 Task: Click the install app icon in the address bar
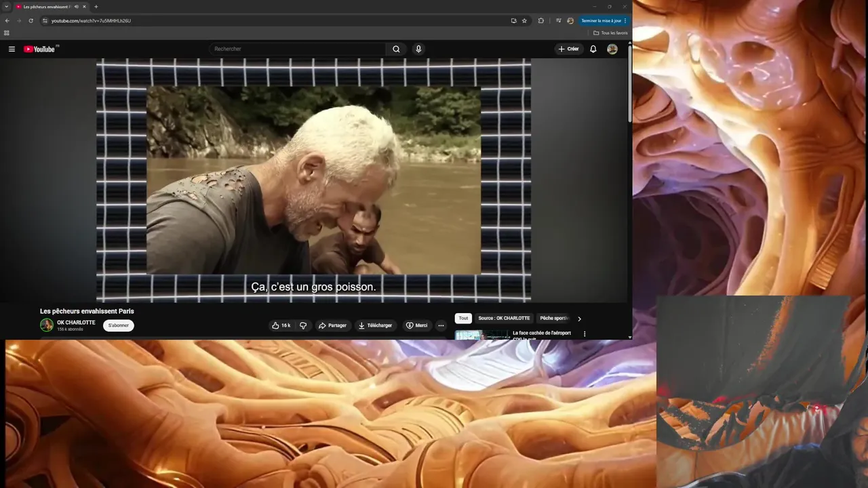tap(513, 20)
